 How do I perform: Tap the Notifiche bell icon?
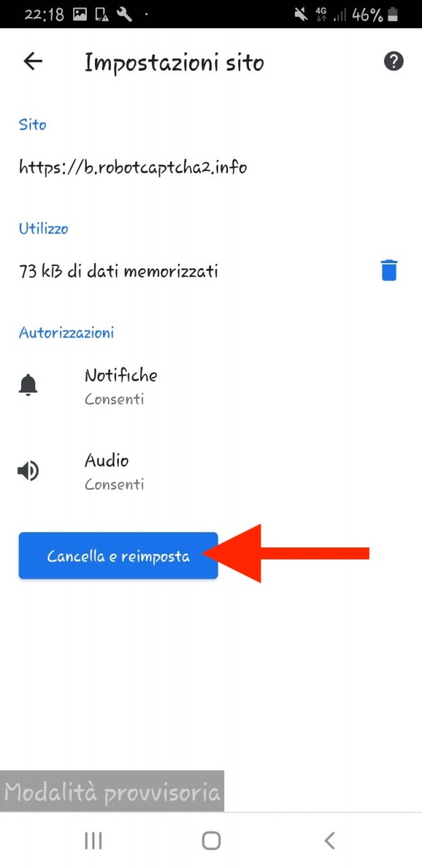[28, 386]
